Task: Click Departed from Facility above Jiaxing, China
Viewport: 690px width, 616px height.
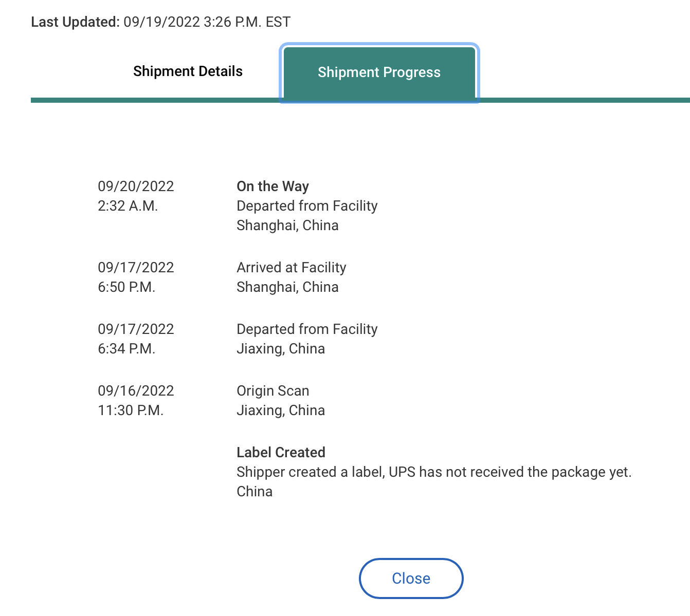Action: tap(307, 329)
